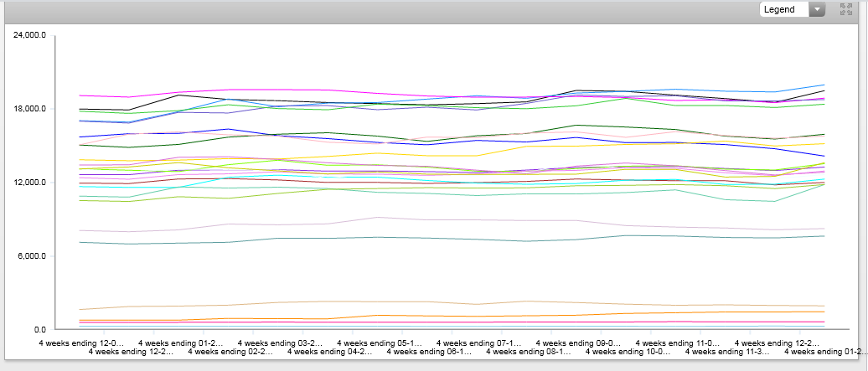Click the teal line just above 6,000

335,238
